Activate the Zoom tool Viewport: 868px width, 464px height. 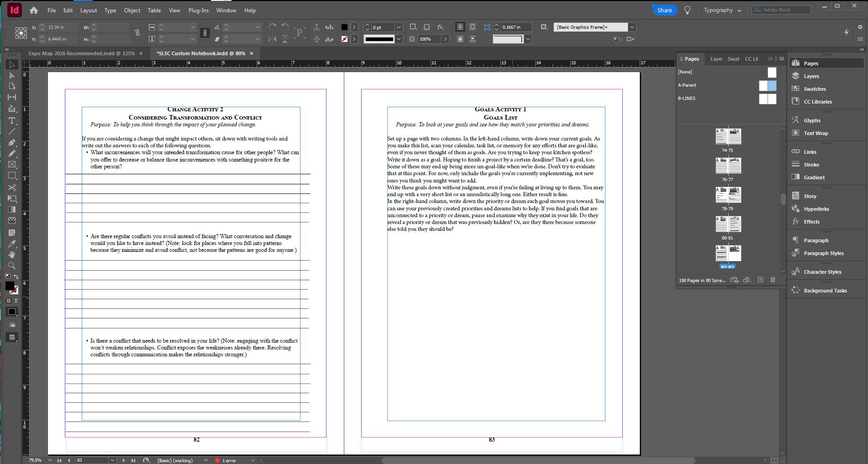(12, 266)
